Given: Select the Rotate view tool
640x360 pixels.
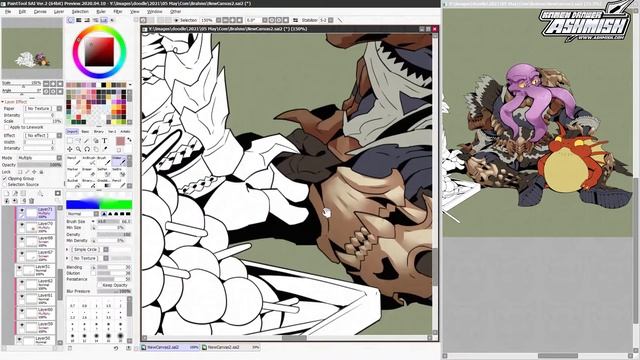Looking at the screenshot, I should 87,149.
